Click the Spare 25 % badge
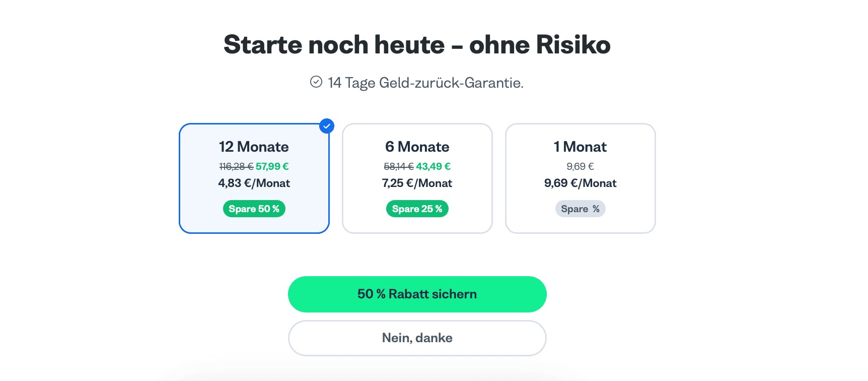Viewport: 868px width, 381px height. tap(417, 208)
